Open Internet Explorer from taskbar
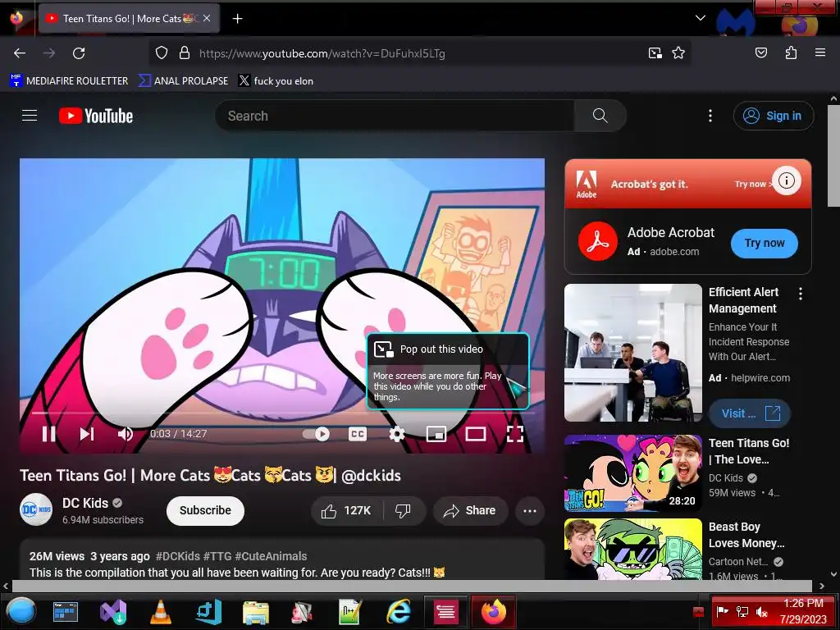Image resolution: width=840 pixels, height=630 pixels. pos(399,612)
